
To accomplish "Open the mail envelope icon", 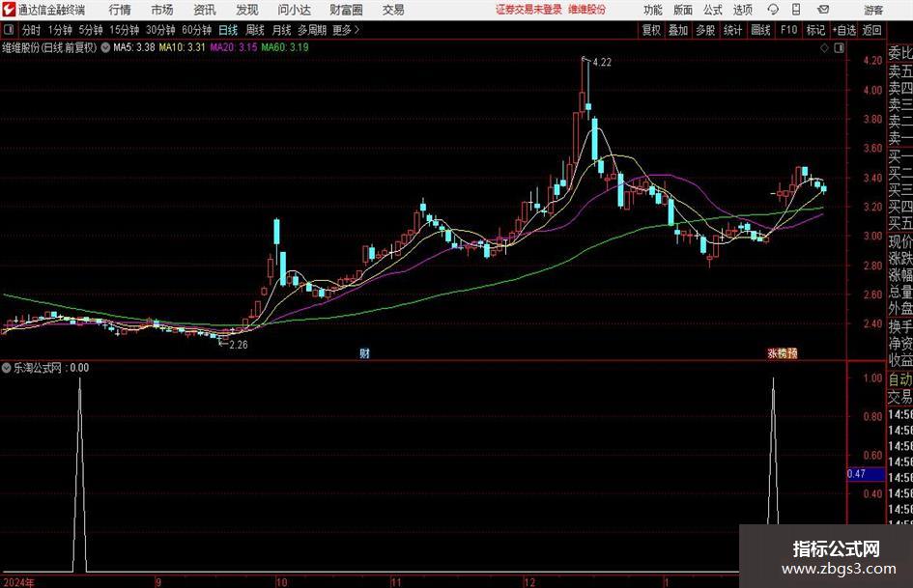I will [823, 10].
